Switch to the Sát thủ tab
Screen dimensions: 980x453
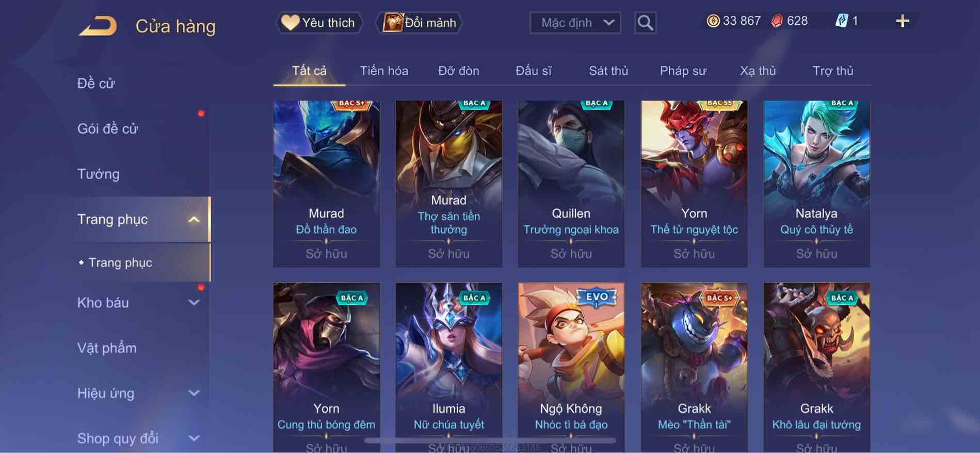tap(608, 71)
